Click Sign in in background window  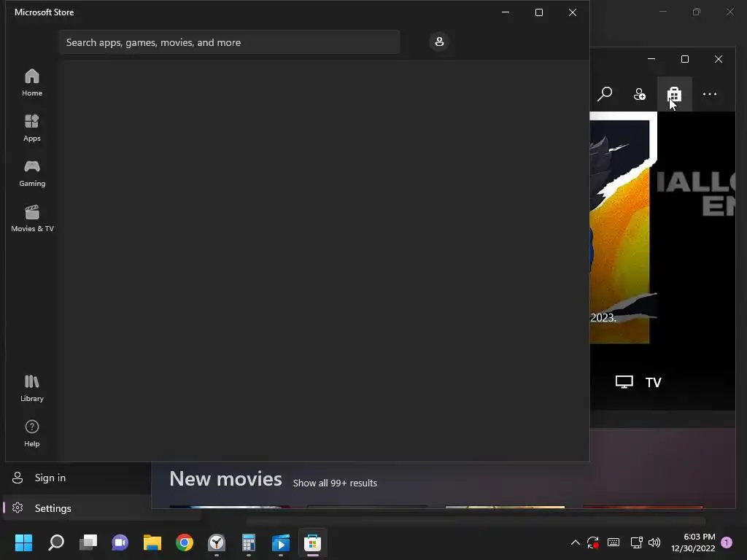50,478
